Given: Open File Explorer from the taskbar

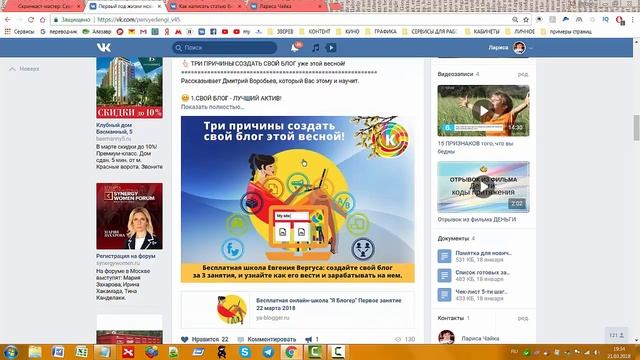Looking at the screenshot, I should pos(35,352).
